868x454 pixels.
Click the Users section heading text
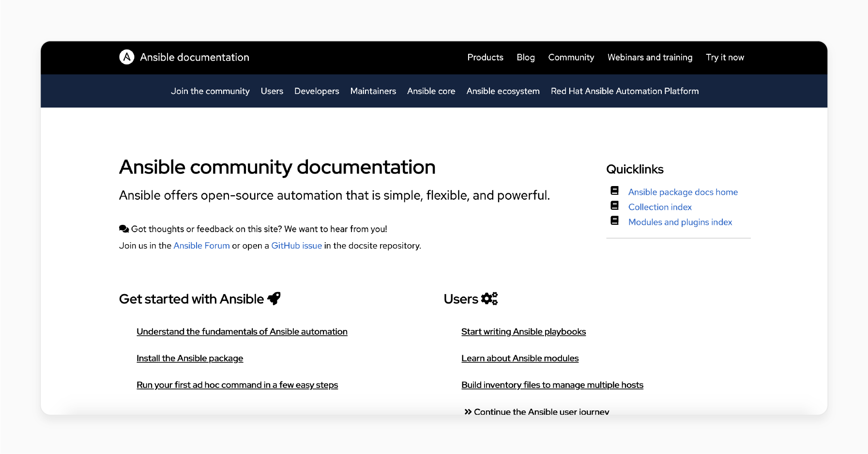click(x=461, y=299)
